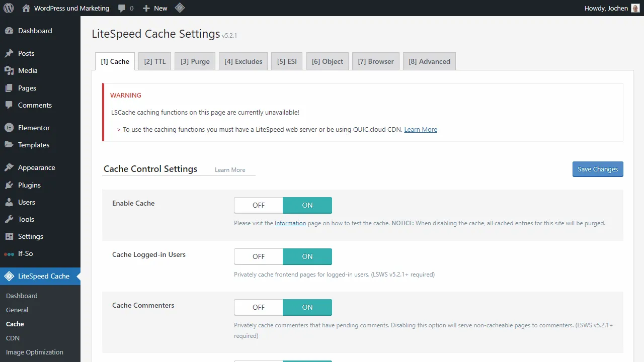The image size is (644, 362).
Task: Select the [8] Advanced tab
Action: coord(430,61)
